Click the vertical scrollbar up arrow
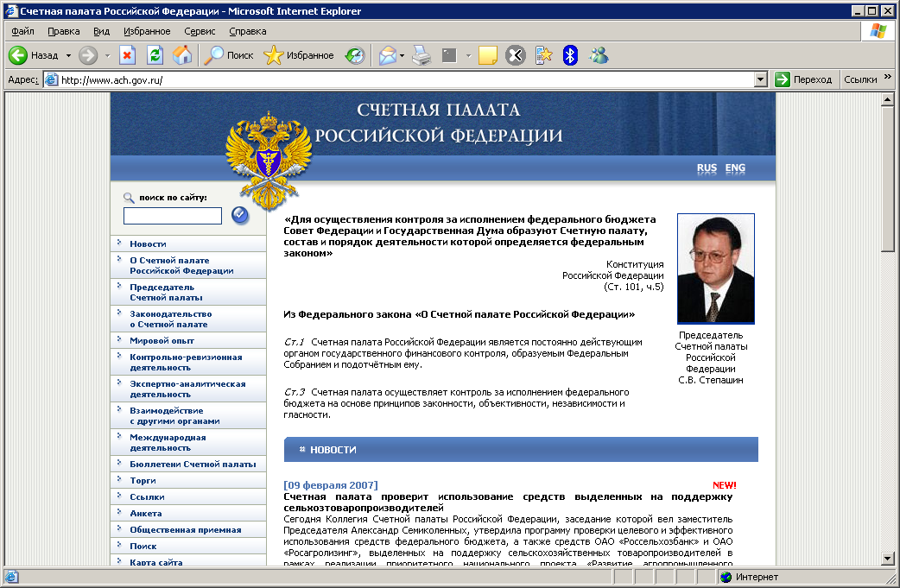 click(x=887, y=100)
